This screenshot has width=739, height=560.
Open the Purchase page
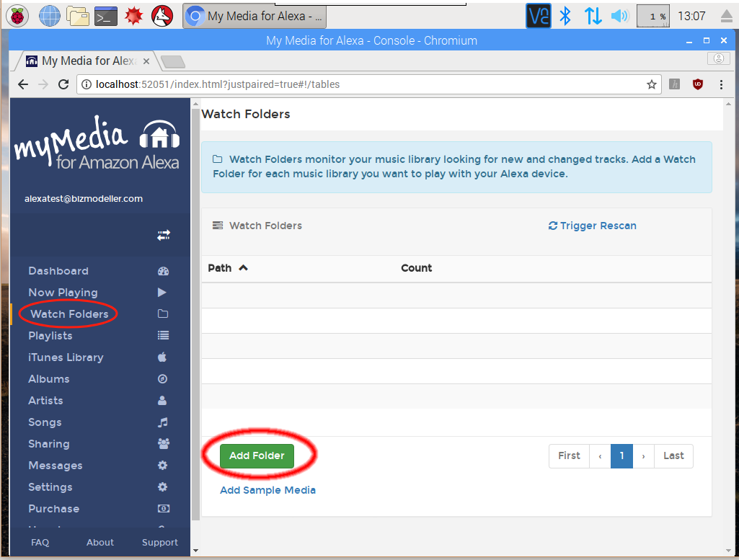coord(54,509)
